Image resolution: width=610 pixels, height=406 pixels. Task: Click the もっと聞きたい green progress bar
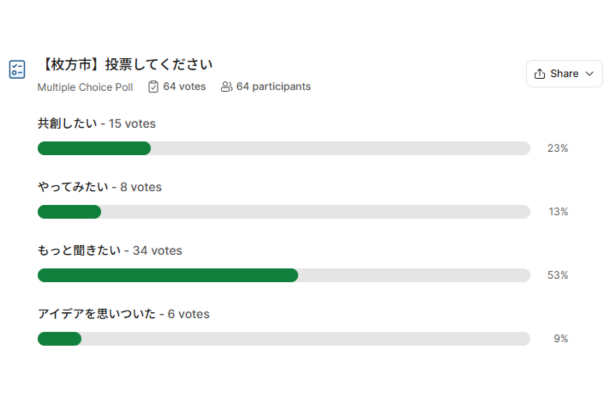168,275
